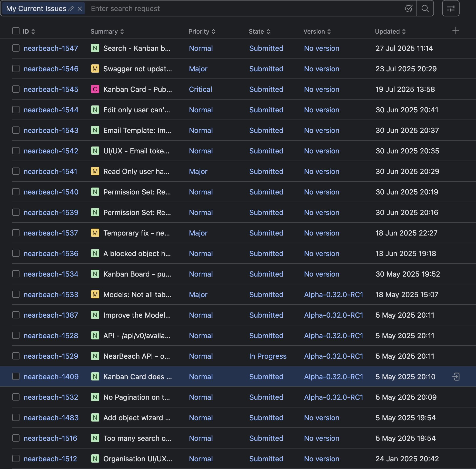Click the check query icon in search bar
This screenshot has height=469, width=476.
409,8
